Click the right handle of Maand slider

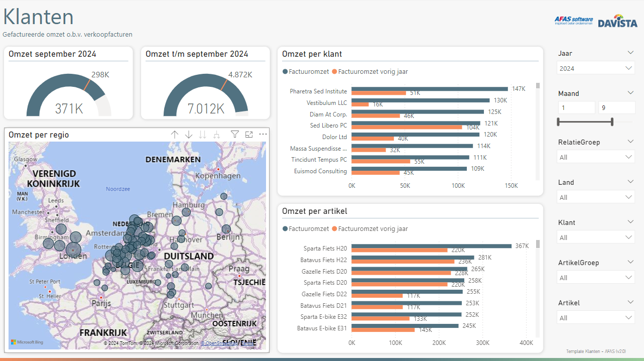[612, 122]
